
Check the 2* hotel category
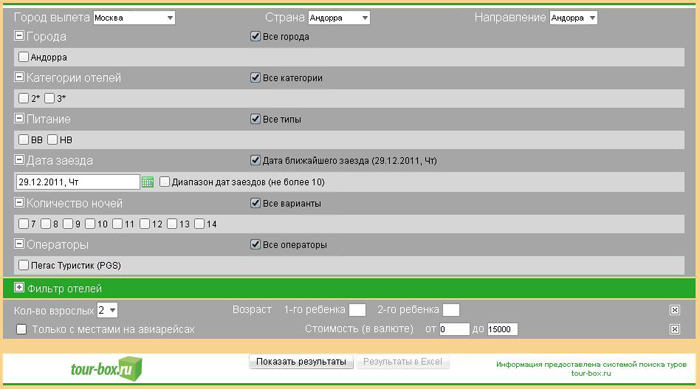[x=23, y=98]
